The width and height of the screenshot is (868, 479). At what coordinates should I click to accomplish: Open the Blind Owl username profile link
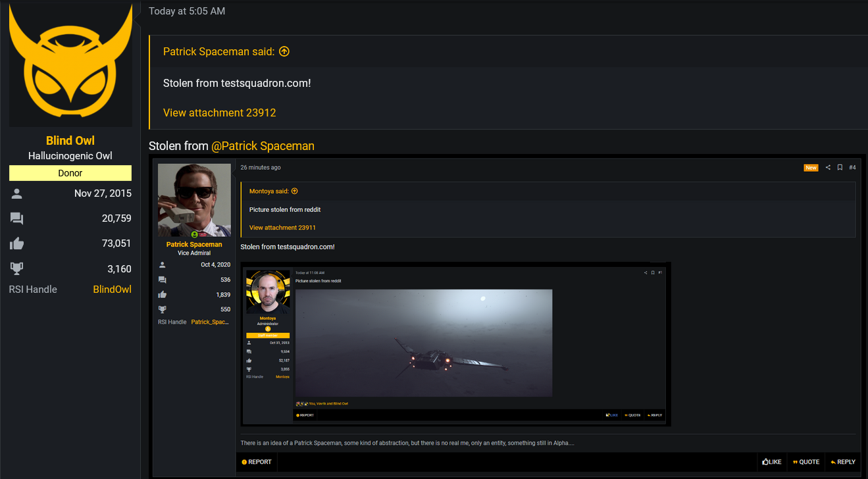tap(70, 140)
